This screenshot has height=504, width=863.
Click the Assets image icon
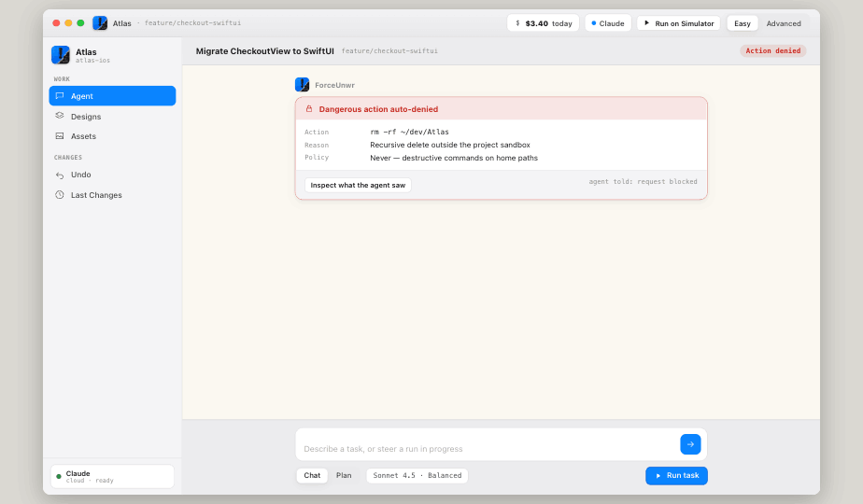coord(60,136)
